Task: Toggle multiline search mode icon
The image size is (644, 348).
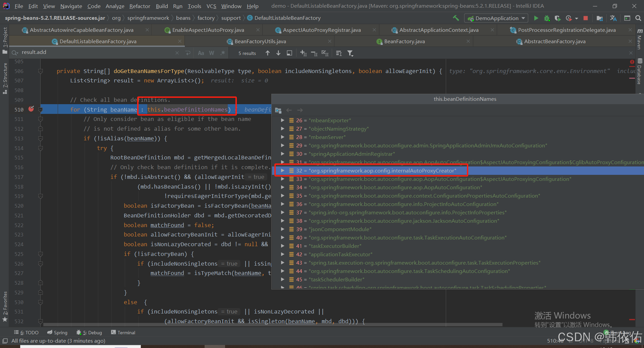Action: coord(339,53)
